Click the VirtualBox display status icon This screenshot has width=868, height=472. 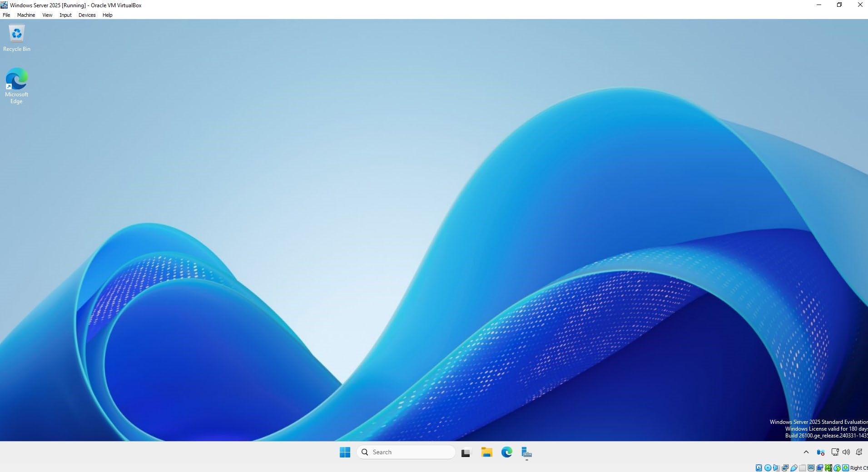(x=811, y=468)
